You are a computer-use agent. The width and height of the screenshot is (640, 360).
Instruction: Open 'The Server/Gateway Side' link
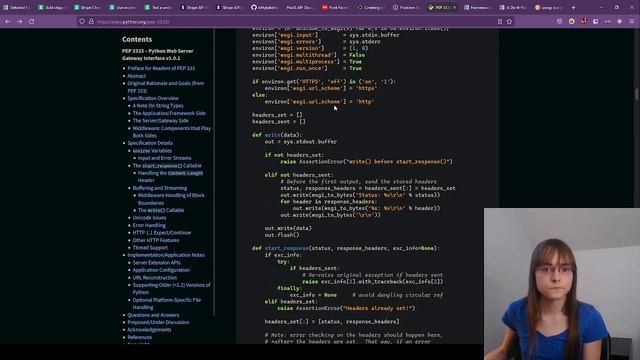(x=160, y=121)
